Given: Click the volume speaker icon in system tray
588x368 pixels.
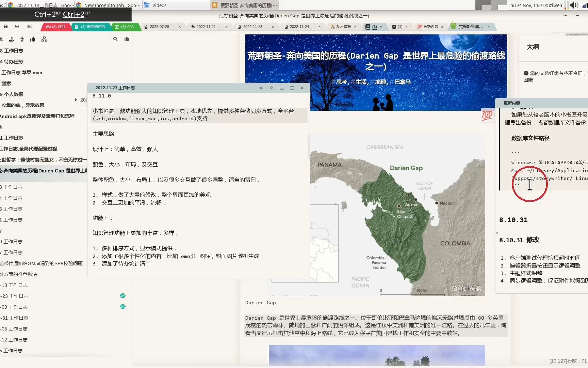Looking at the screenshot, I should (x=574, y=5).
